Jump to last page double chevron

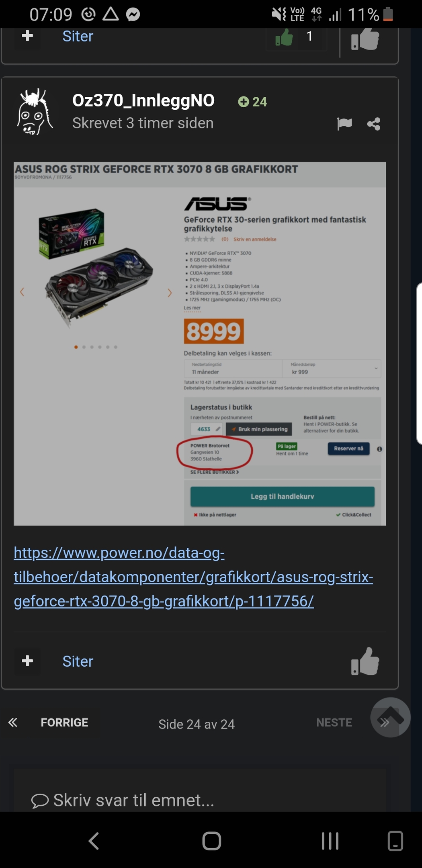385,722
